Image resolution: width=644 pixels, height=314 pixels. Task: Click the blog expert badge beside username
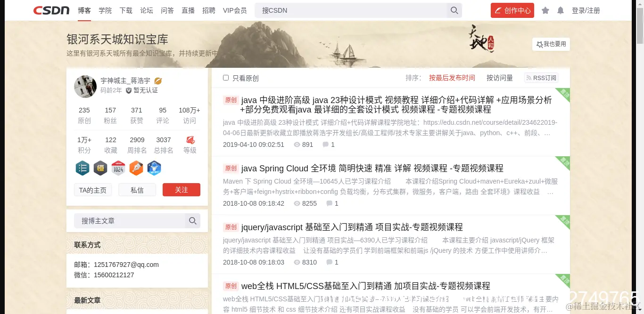click(x=158, y=81)
